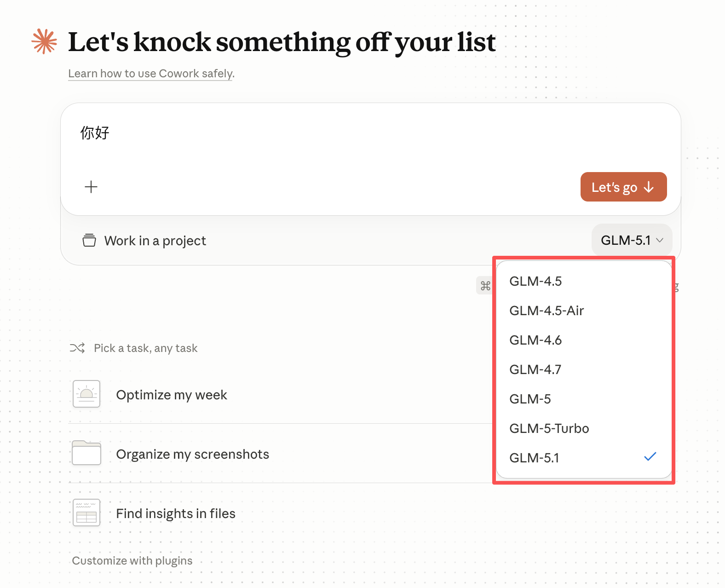The height and width of the screenshot is (588, 725).
Task: Click the shuffle icon beside Pick a task
Action: click(x=77, y=348)
